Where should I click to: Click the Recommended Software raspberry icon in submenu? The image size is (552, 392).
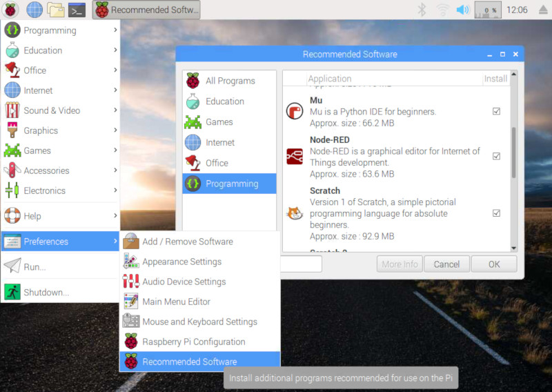pyautogui.click(x=131, y=362)
